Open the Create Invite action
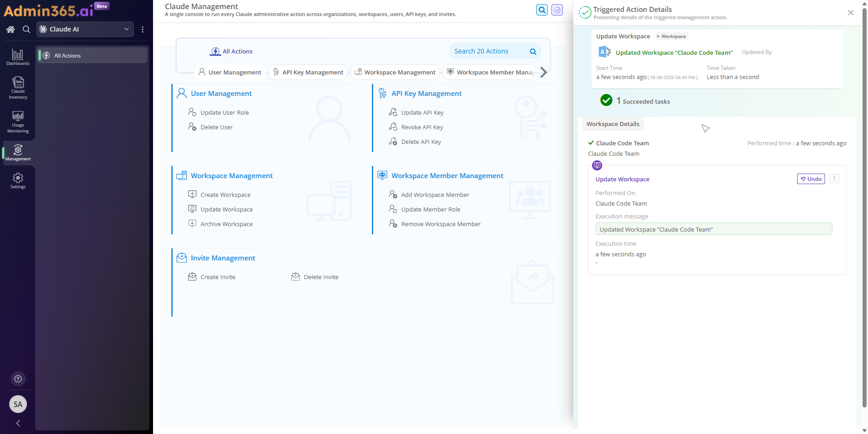Viewport: 868px width, 434px height. [x=212, y=277]
